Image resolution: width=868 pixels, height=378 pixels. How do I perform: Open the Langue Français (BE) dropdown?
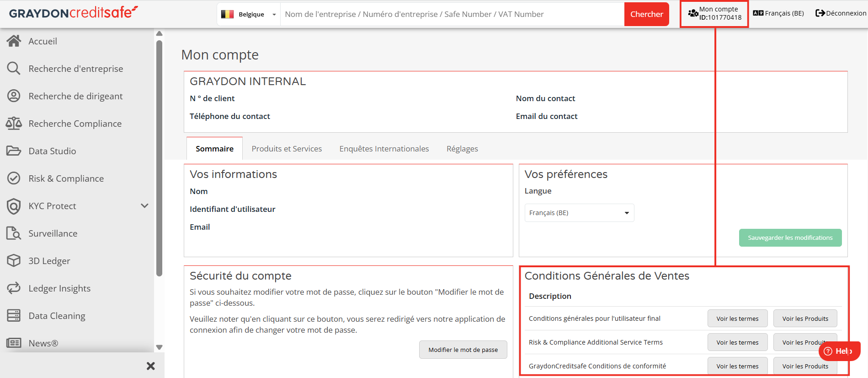[x=579, y=213]
